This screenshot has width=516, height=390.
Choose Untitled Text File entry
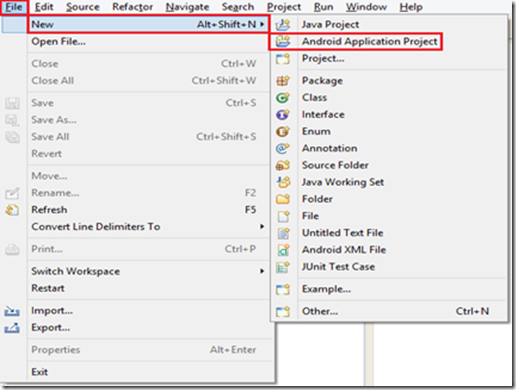click(x=389, y=233)
